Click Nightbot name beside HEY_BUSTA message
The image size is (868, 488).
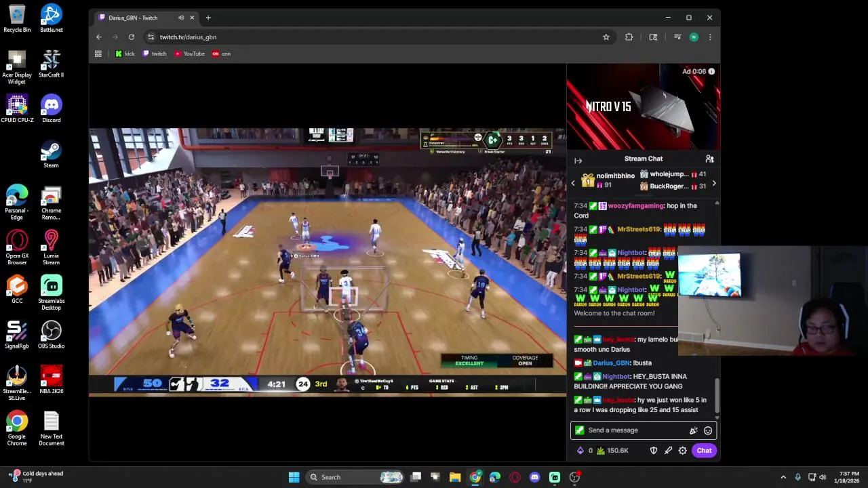click(x=616, y=376)
